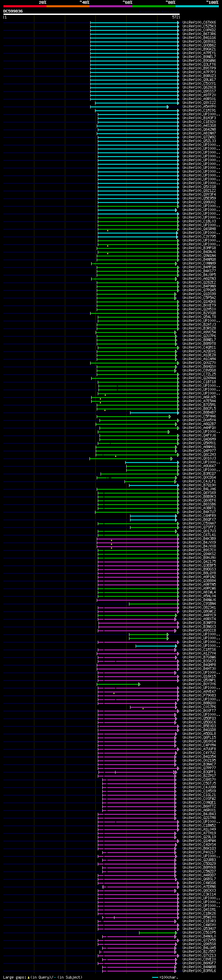This screenshot has width=222, height=980.
Task: Click the white query sequence bar
Action: click(92, 15)
